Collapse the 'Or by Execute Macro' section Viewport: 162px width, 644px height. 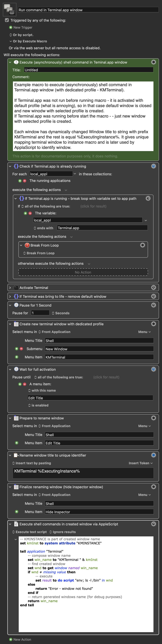[11, 41]
